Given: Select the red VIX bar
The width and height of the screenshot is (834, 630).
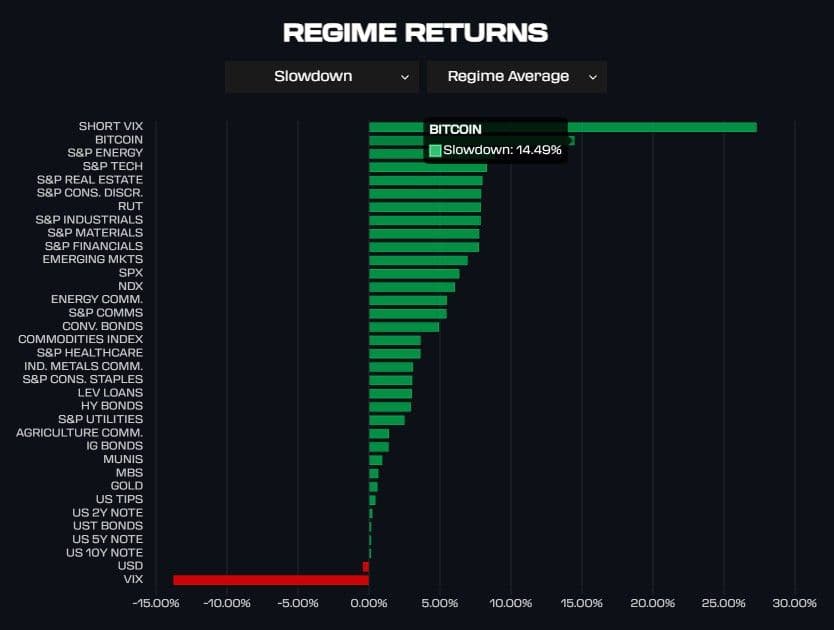Looking at the screenshot, I should point(270,580).
